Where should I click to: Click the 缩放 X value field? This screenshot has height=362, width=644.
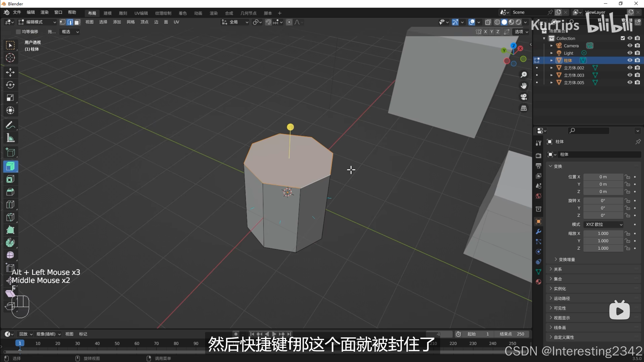603,234
